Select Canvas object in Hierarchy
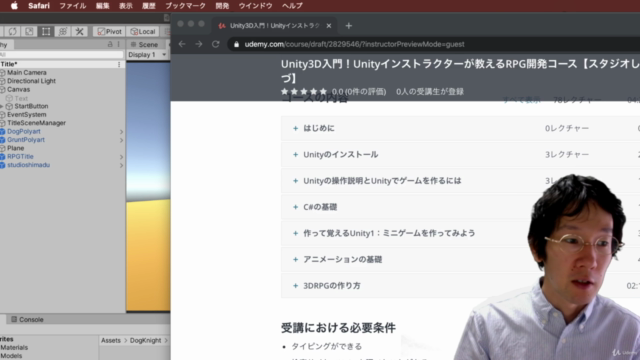This screenshot has height=360, width=640. tap(18, 89)
